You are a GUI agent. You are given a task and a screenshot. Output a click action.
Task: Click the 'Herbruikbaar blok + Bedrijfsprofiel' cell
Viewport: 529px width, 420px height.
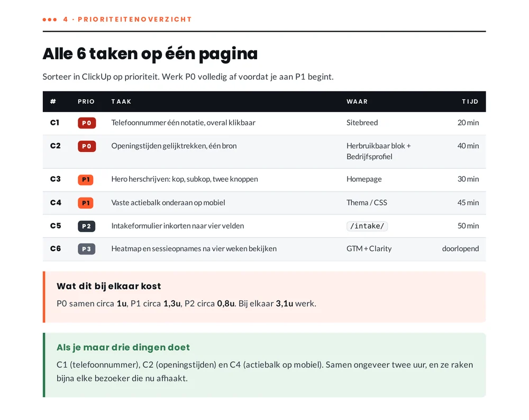tap(379, 151)
